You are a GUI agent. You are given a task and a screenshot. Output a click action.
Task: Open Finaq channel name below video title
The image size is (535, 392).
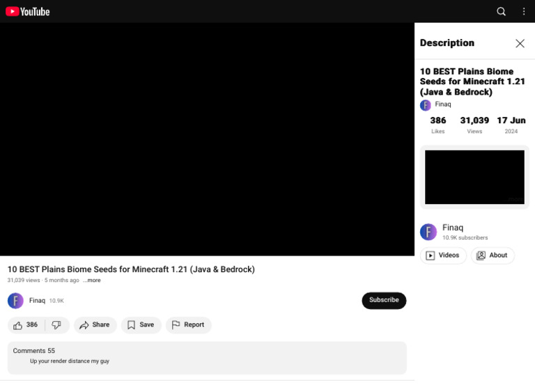[x=37, y=301]
